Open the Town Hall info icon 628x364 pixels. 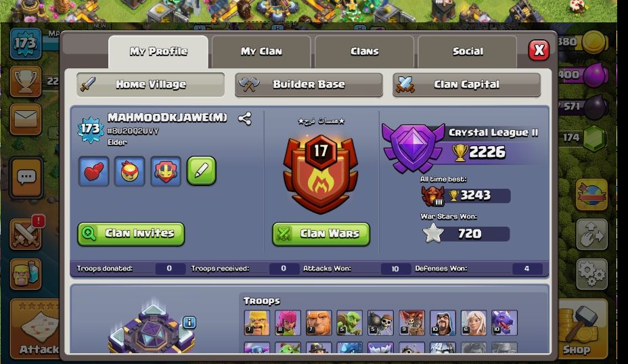[x=189, y=322]
